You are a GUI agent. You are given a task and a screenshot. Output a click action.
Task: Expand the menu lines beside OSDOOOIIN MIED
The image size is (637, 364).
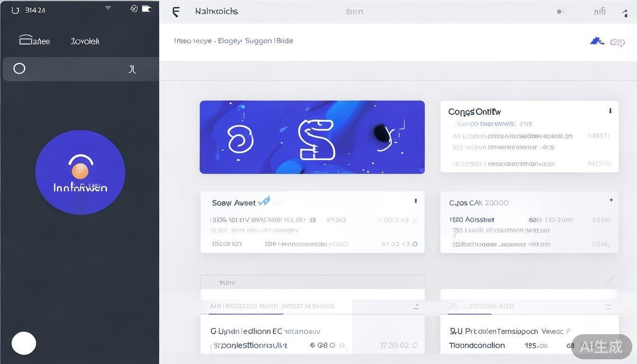[608, 307]
